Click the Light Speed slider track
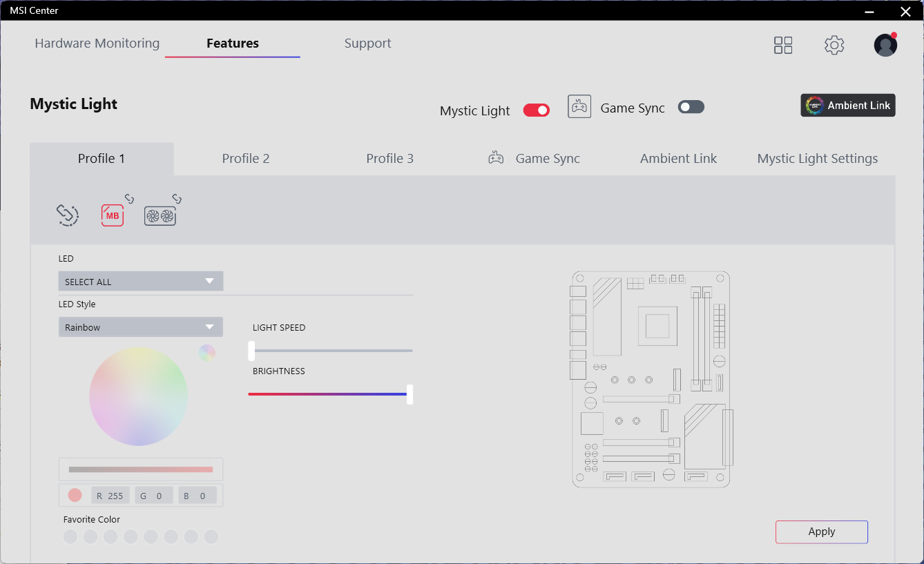 331,351
